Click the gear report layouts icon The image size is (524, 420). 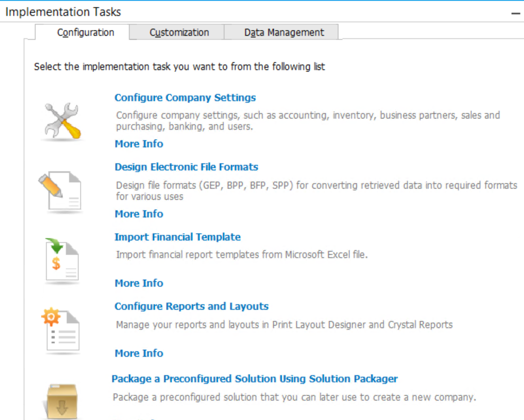pyautogui.click(x=61, y=330)
